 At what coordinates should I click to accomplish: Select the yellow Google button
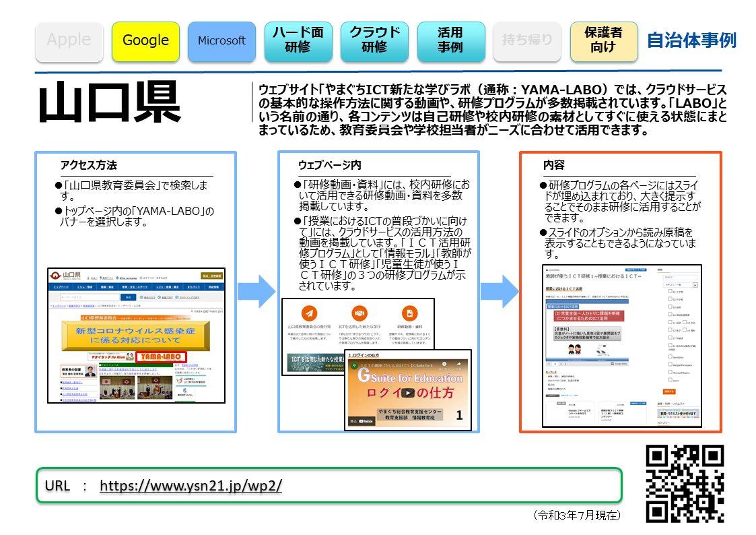[145, 42]
